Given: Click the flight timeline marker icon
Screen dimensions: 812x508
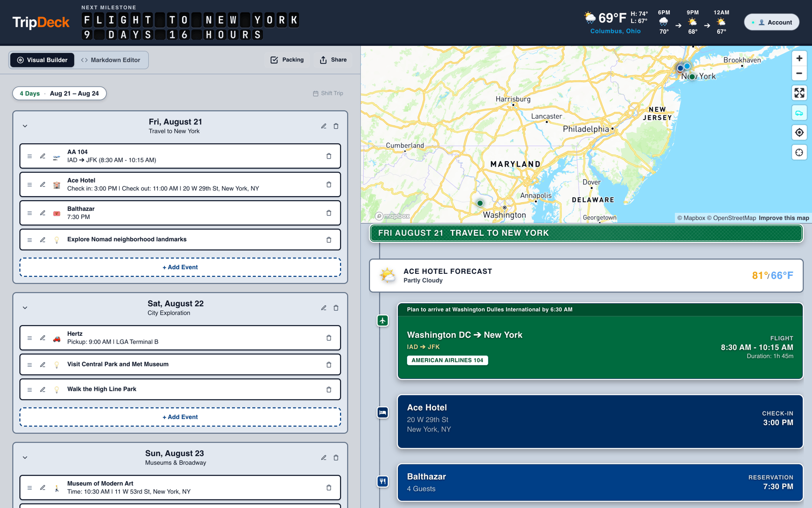Looking at the screenshot, I should [383, 321].
